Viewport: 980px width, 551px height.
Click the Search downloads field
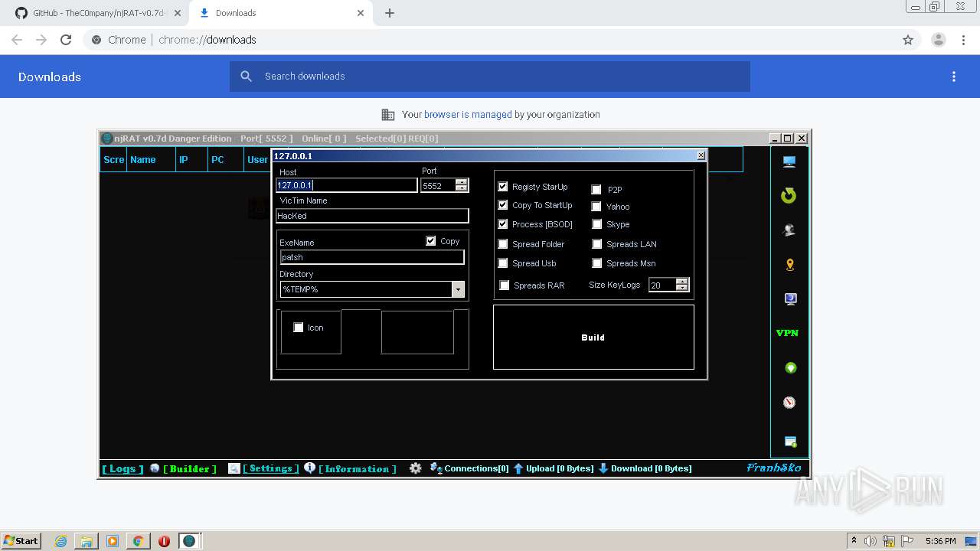click(490, 77)
